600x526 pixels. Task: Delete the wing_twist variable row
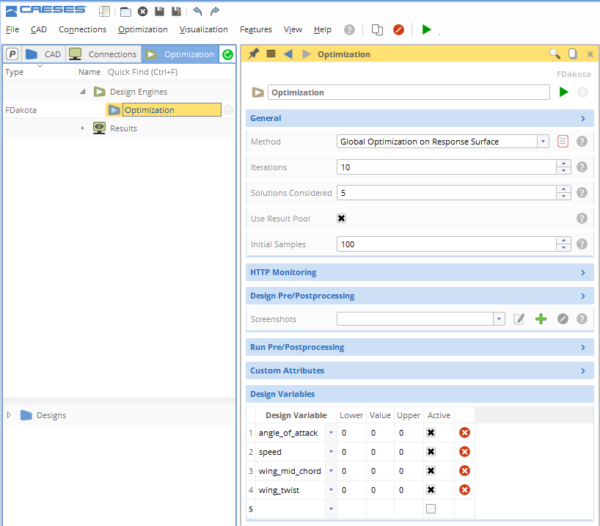465,490
